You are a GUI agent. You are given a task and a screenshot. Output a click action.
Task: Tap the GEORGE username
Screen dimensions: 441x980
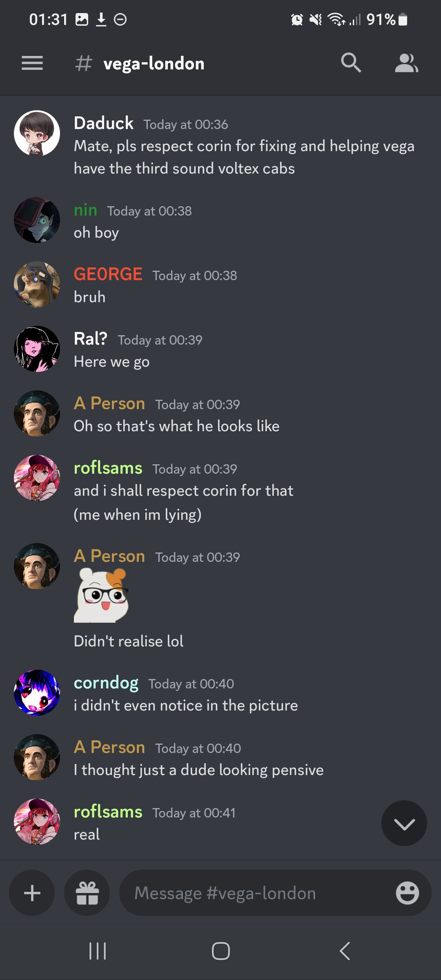click(108, 274)
